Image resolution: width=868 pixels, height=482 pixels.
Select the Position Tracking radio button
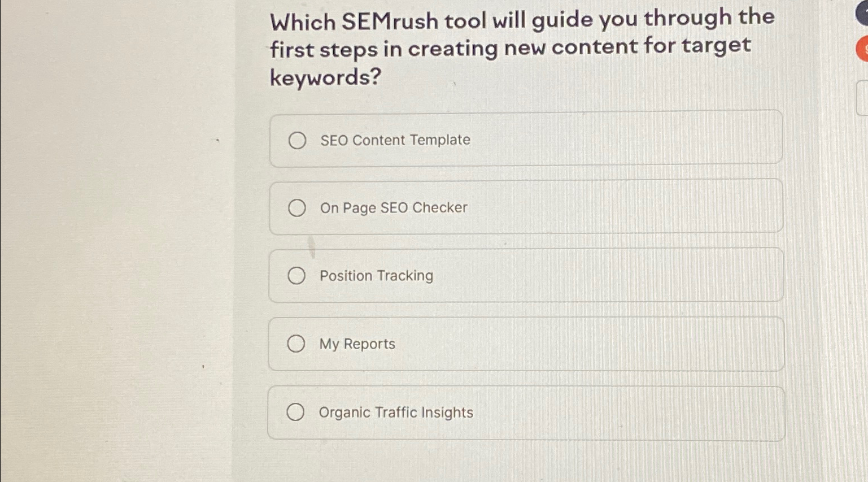click(296, 276)
